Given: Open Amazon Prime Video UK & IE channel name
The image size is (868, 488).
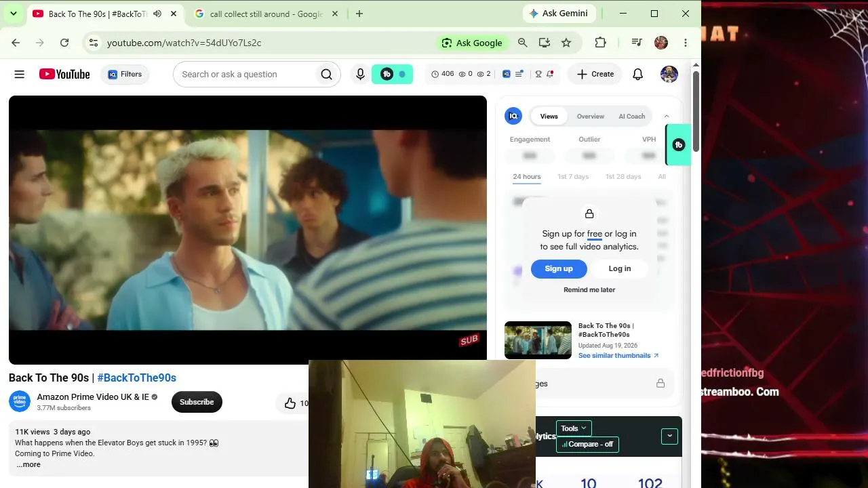Looking at the screenshot, I should point(93,397).
